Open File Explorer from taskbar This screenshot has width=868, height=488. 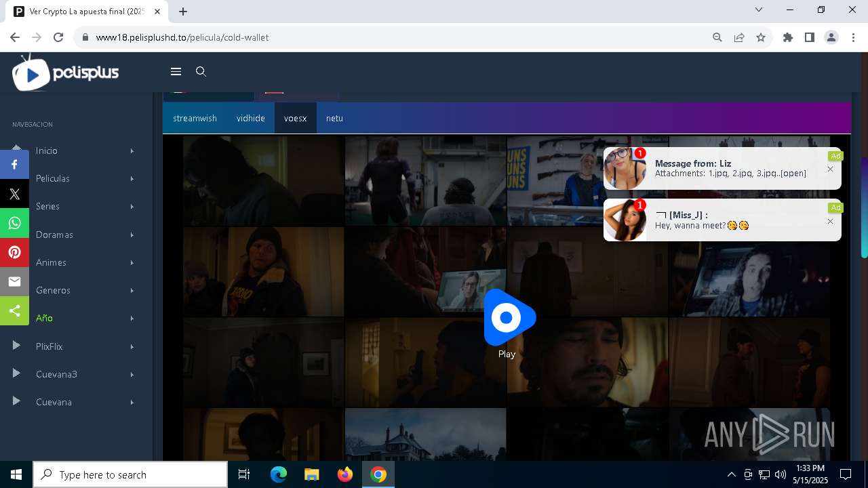(x=312, y=474)
